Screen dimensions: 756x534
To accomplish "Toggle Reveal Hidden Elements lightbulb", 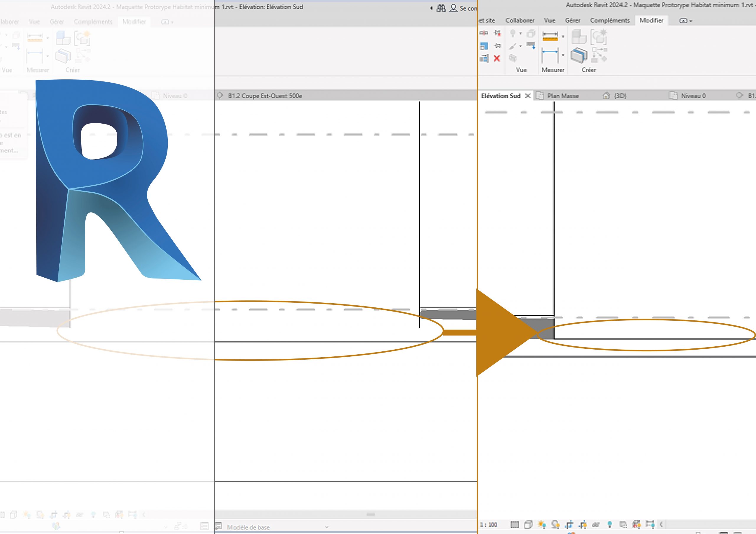I will pyautogui.click(x=610, y=524).
